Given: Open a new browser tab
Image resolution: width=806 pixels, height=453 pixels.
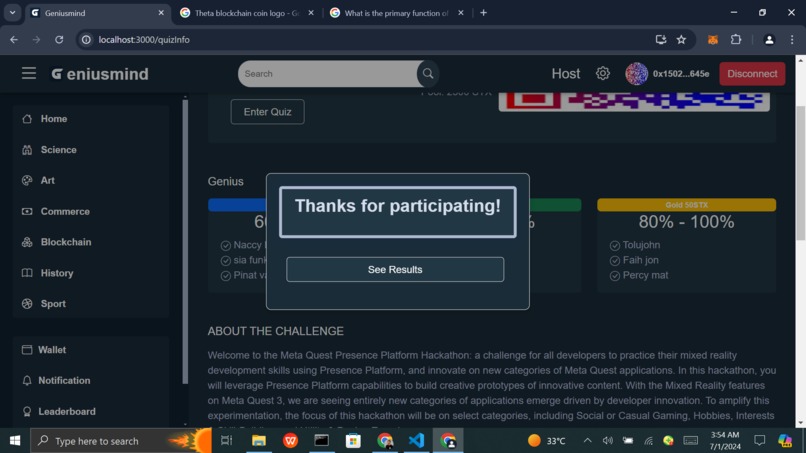Looking at the screenshot, I should coord(483,13).
